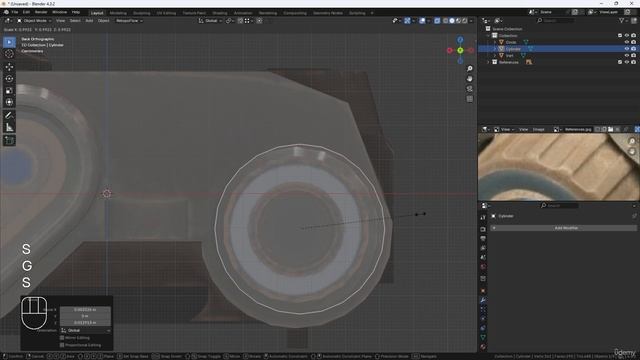Open the Material properties tab

483,347
